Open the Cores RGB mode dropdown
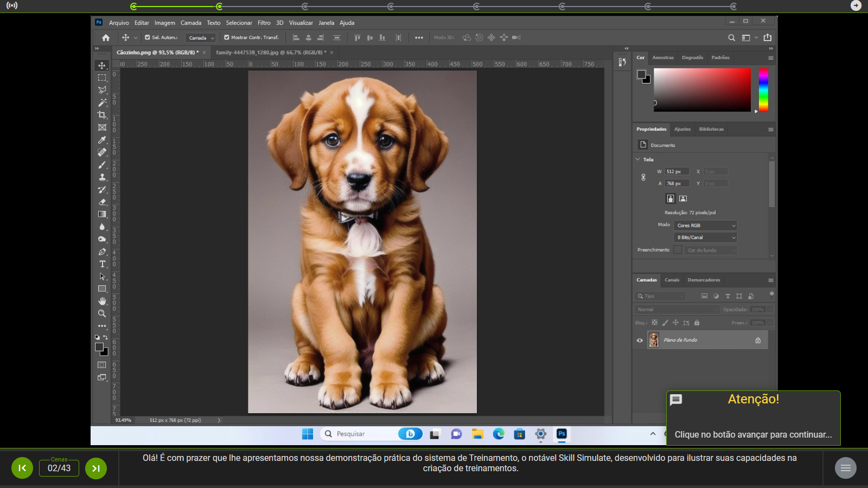Image resolution: width=868 pixels, height=488 pixels. (x=706, y=226)
